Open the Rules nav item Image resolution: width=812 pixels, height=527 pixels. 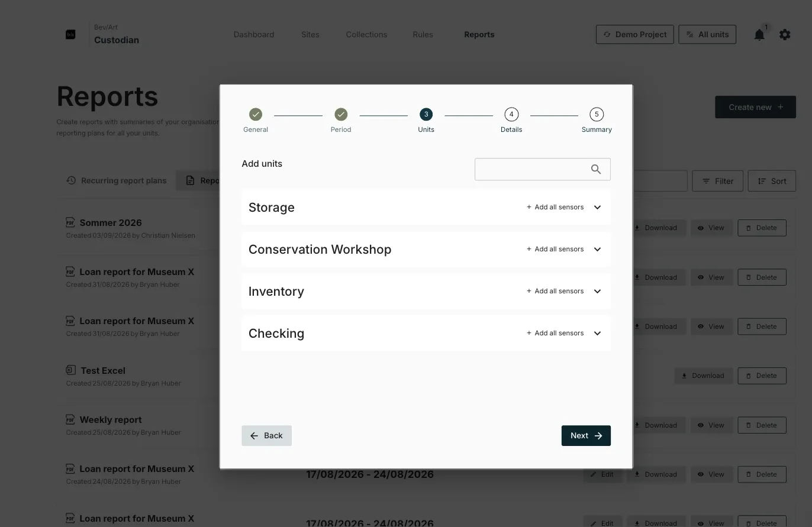(x=423, y=35)
